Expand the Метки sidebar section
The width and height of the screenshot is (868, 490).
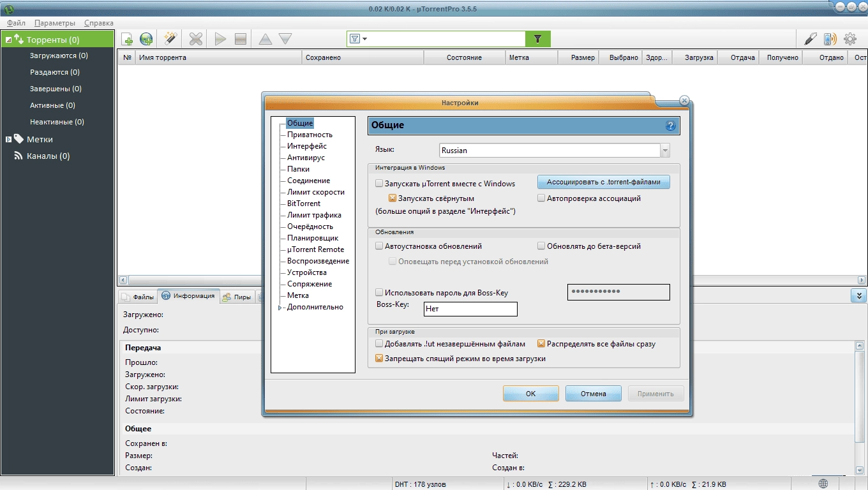point(8,139)
